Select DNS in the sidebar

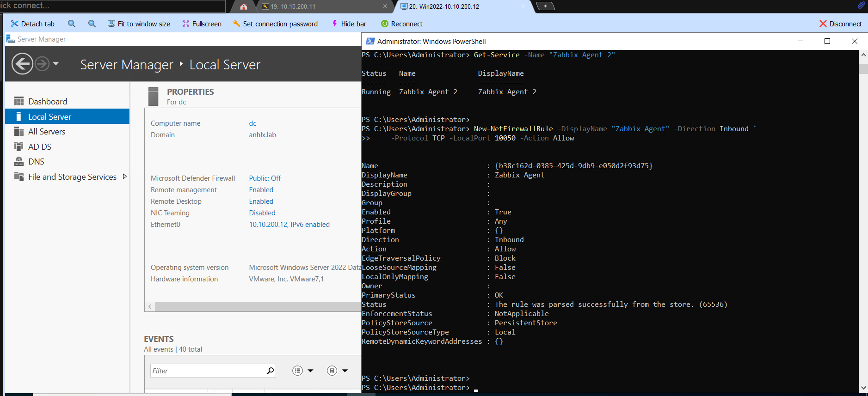pyautogui.click(x=36, y=162)
